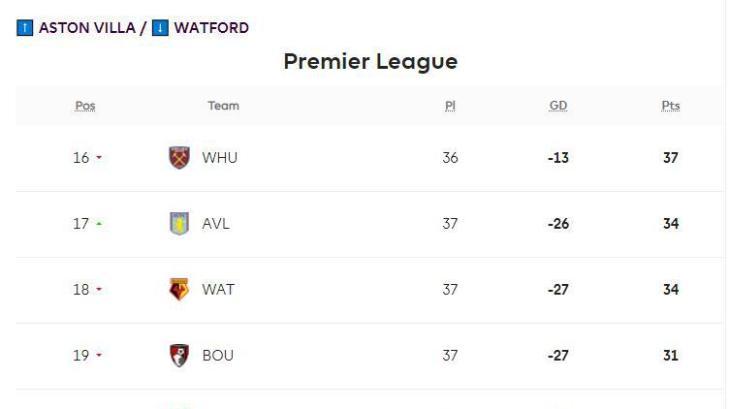The width and height of the screenshot is (730, 409).
Task: Click the Team column header
Action: pos(223,106)
